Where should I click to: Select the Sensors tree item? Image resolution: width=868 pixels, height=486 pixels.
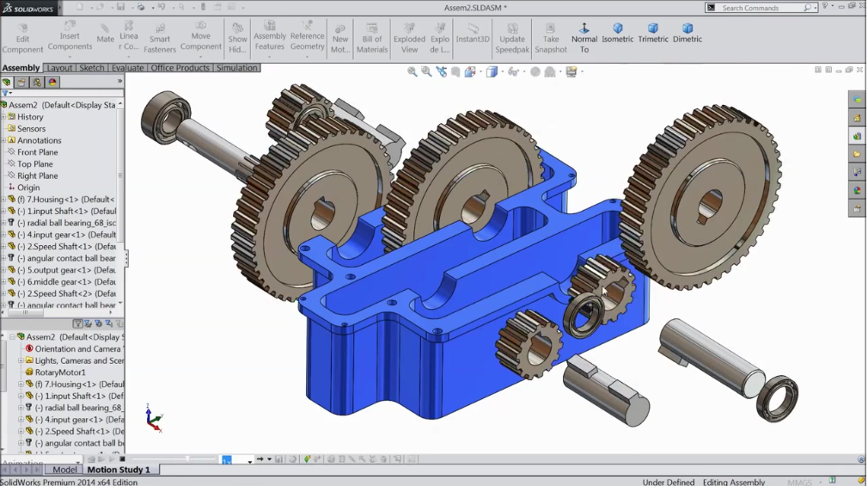coord(31,128)
